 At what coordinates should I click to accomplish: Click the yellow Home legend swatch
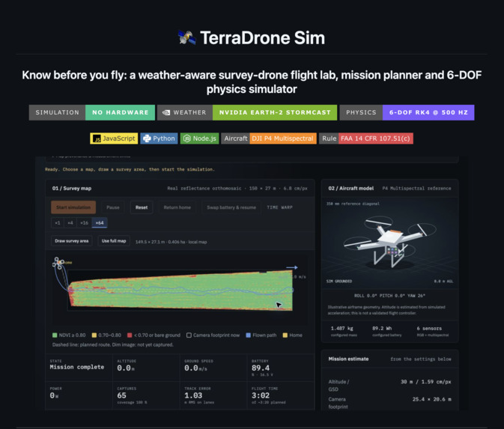point(285,335)
